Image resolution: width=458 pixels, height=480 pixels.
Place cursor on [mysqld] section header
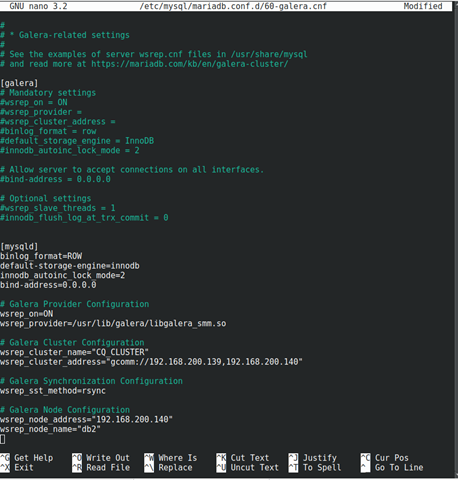(19, 247)
